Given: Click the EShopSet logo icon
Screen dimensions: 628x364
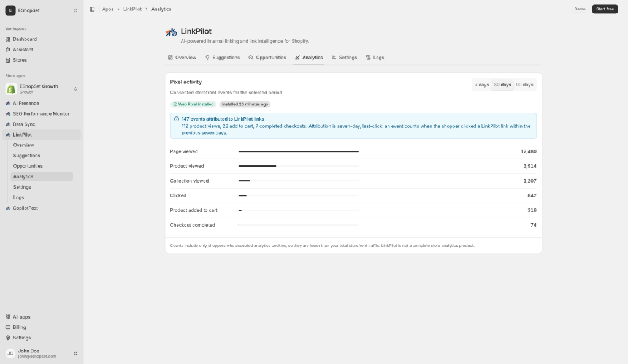Looking at the screenshot, I should pos(10,10).
